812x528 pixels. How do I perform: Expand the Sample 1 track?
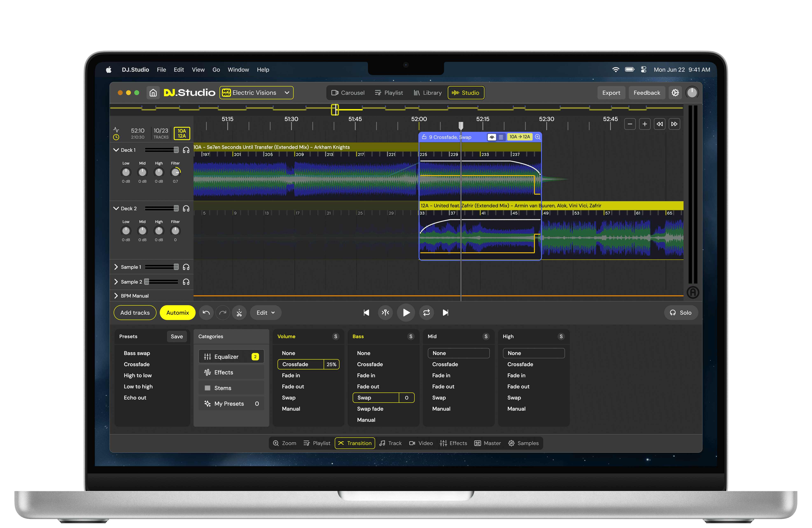(116, 267)
